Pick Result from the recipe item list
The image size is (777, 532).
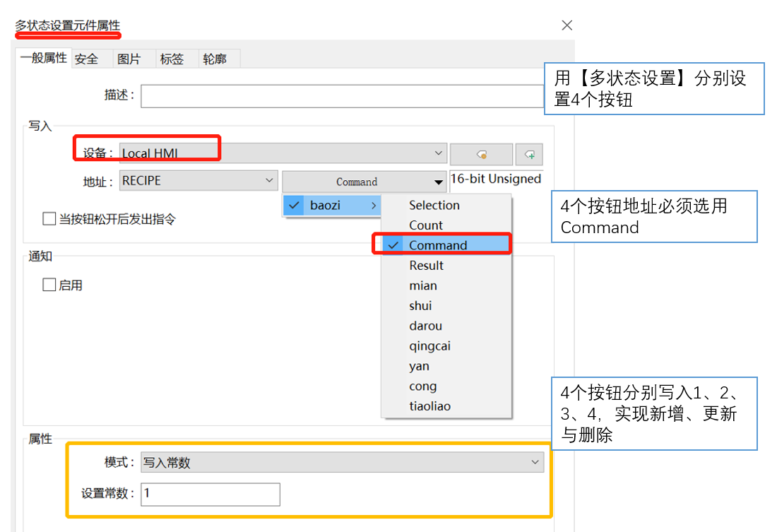point(427,266)
